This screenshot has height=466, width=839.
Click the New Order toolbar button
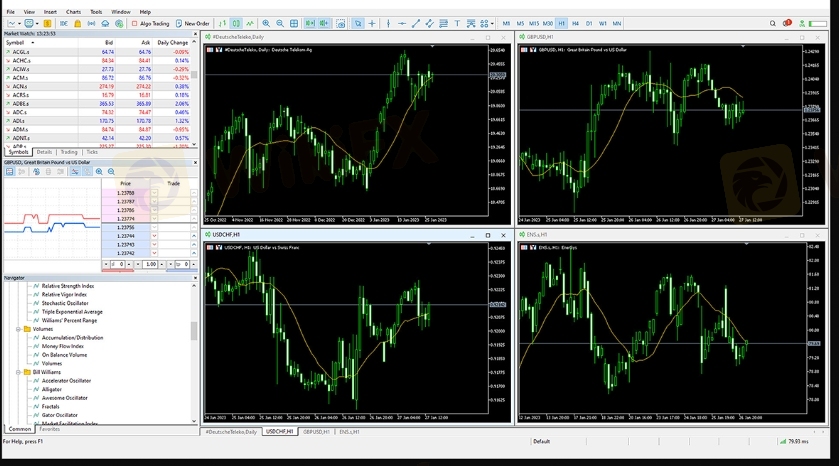tap(193, 23)
